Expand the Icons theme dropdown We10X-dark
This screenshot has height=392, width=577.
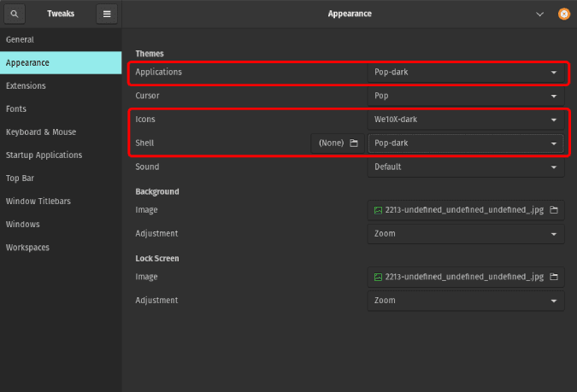[466, 120]
